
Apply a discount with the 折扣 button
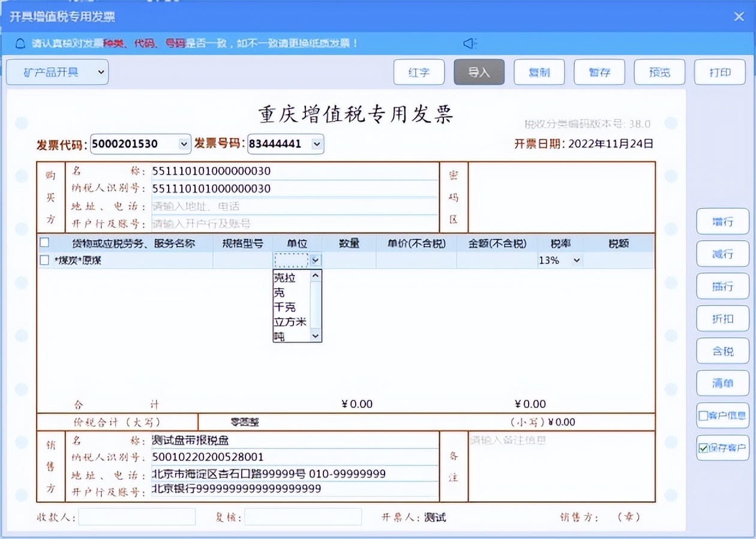(x=722, y=319)
